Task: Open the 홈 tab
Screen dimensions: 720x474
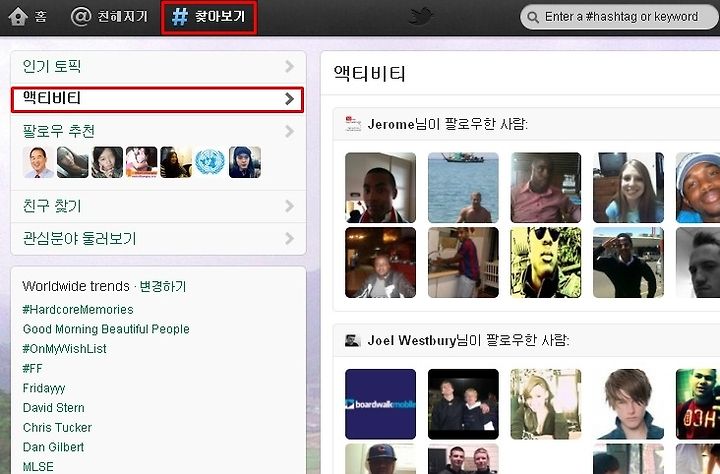Action: (28, 17)
